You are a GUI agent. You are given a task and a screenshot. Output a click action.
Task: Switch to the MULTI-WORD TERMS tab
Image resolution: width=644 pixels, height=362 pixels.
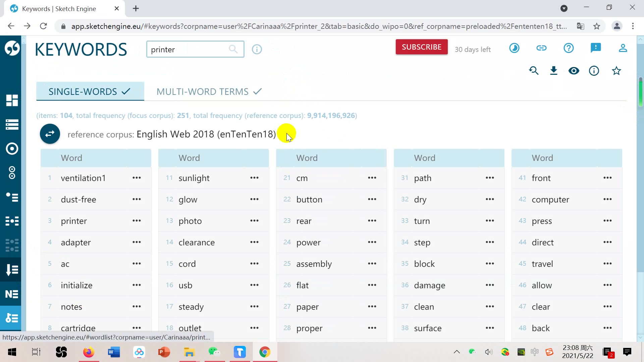click(x=202, y=91)
